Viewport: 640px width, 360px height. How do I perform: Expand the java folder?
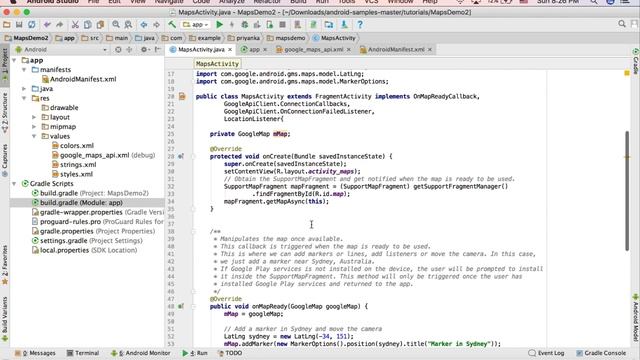click(24, 89)
